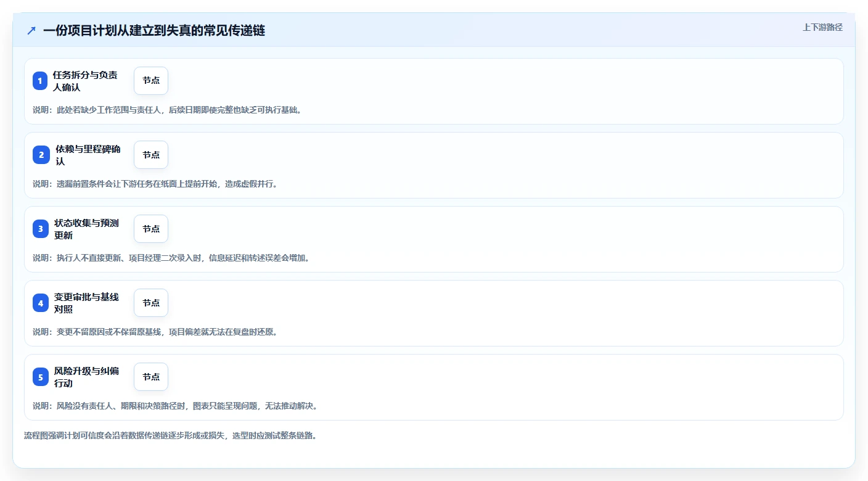The image size is (868, 481).
Task: Click 节点 button beside 任务拆分与负责人确认
Action: click(151, 81)
